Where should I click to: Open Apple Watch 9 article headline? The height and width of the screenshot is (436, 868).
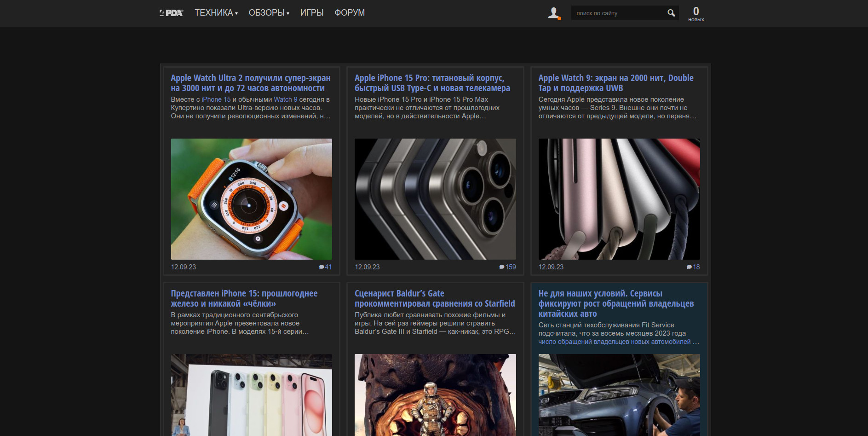point(616,83)
